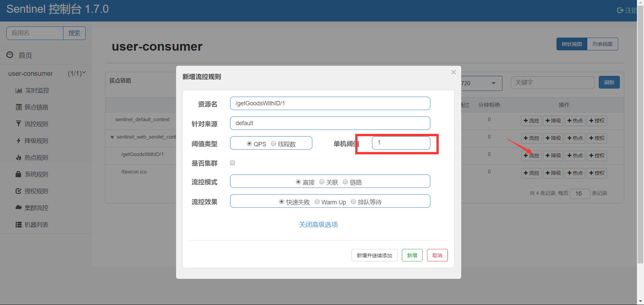The image size is (644, 305).
Task: Click /favicon.ico resource row text
Action: pos(134,172)
